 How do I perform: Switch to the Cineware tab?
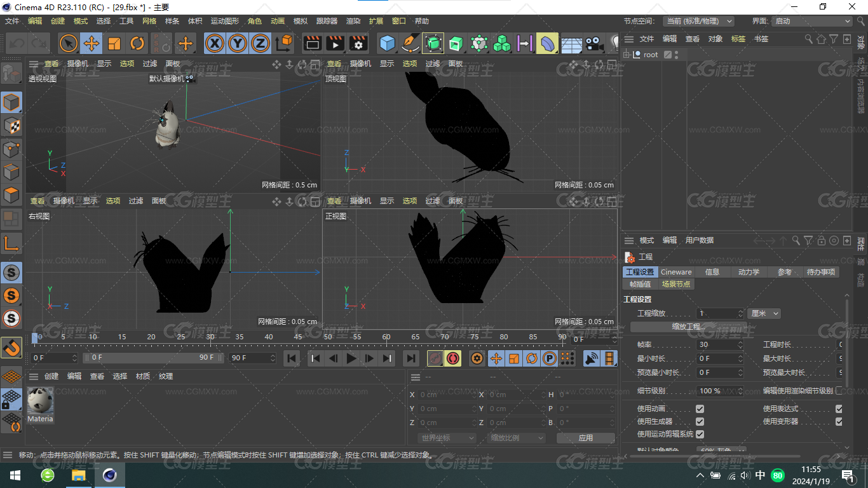pos(676,272)
